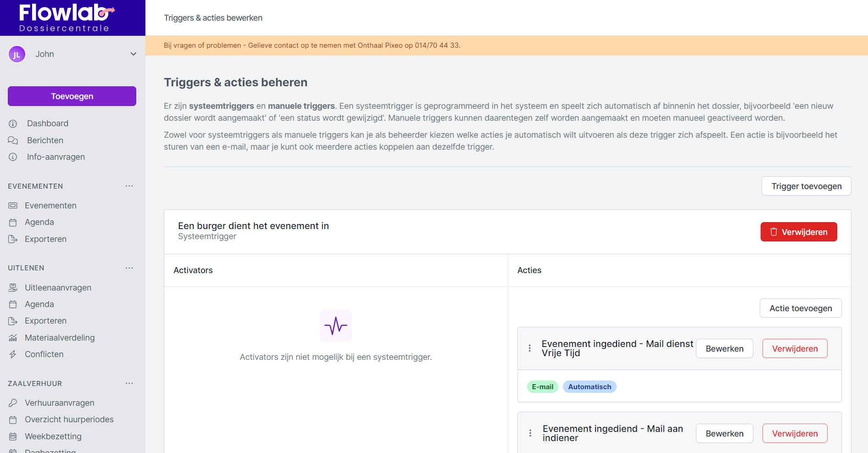Image resolution: width=868 pixels, height=453 pixels.
Task: Click the Berichten chat bubbles icon
Action: click(13, 140)
